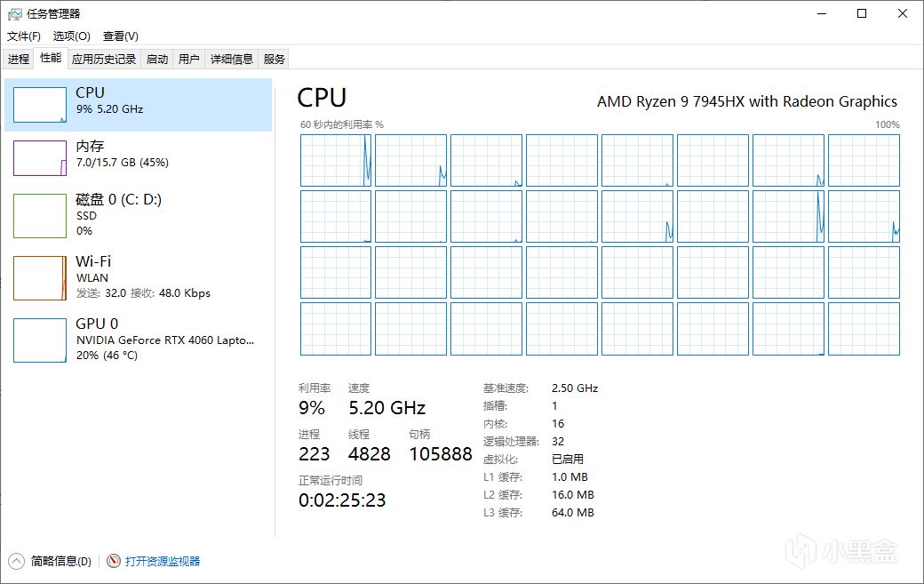
Task: Open the 选项(O) menu
Action: 71,36
